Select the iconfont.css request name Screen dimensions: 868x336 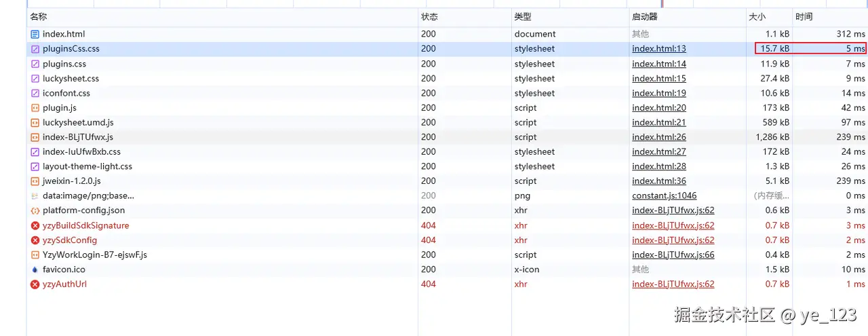[66, 93]
